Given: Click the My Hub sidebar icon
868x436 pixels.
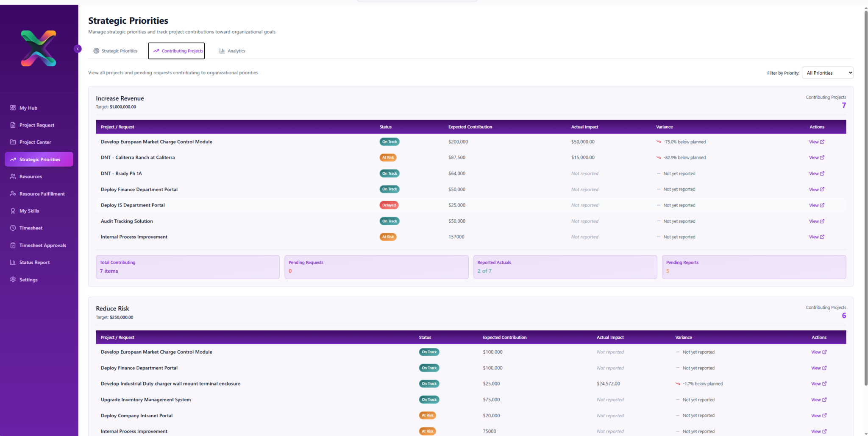Looking at the screenshot, I should 13,108.
